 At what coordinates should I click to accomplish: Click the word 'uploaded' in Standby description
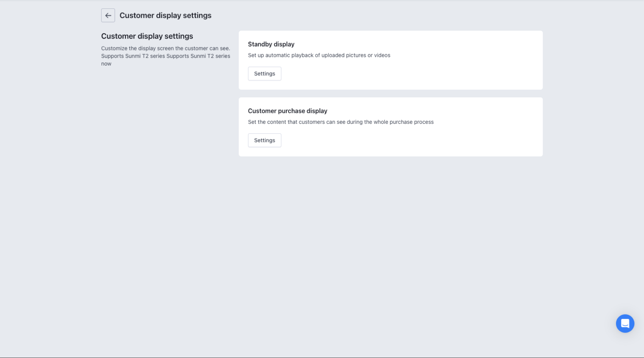point(333,55)
